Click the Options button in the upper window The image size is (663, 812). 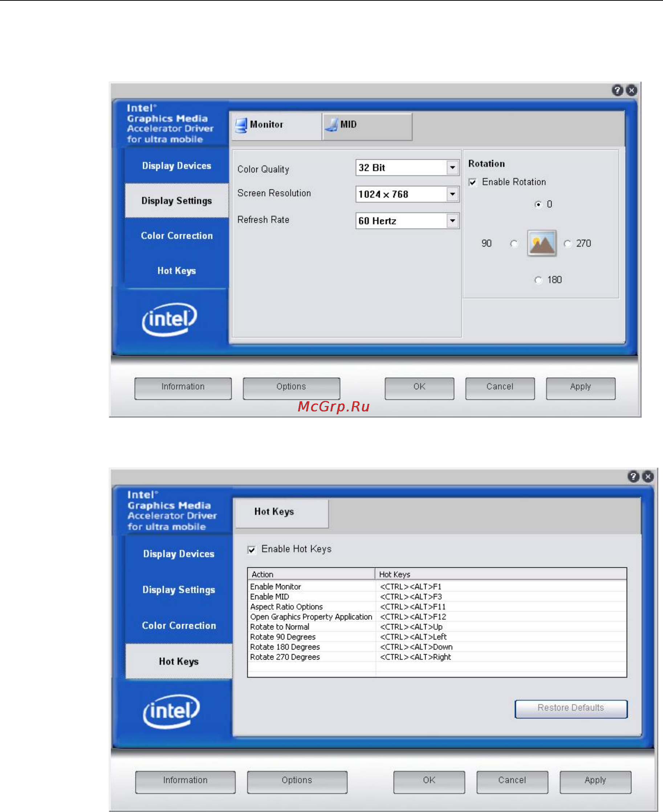pos(292,389)
